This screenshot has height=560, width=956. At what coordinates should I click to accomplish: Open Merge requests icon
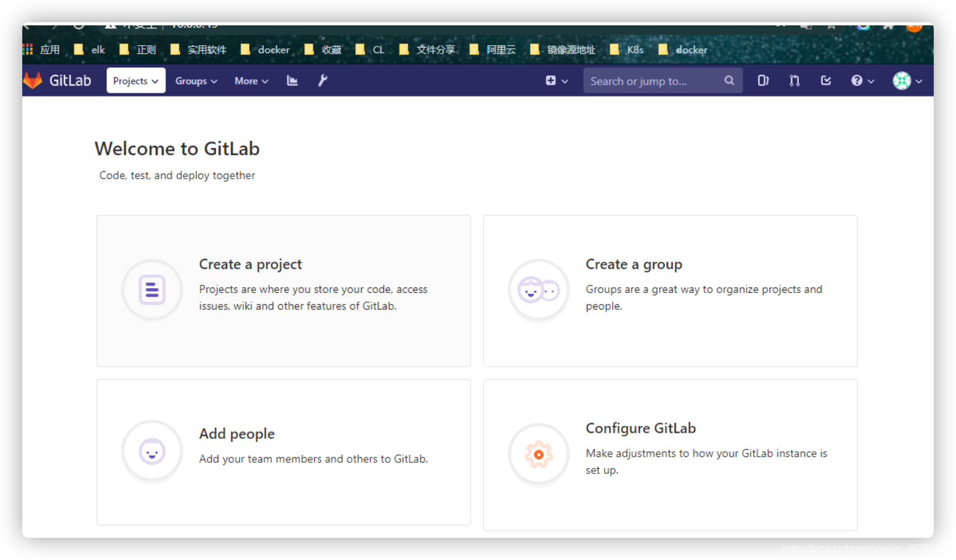click(x=795, y=80)
